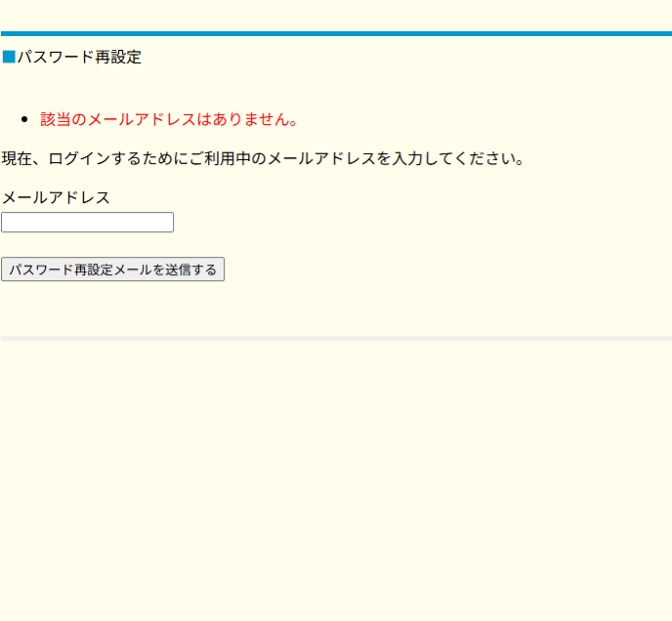Click the red error message 該当のメールアドレスはありません
This screenshot has width=672, height=621.
pos(168,120)
